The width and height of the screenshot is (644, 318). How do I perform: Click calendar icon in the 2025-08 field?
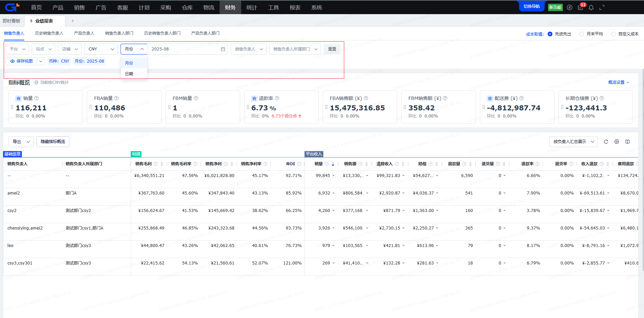[x=223, y=49]
